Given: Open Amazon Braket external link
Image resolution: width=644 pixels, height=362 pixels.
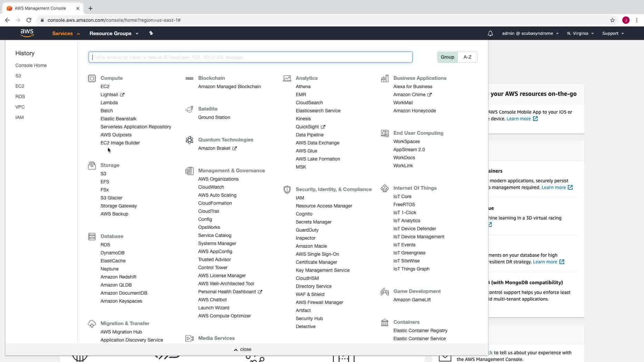Looking at the screenshot, I should pos(217,148).
